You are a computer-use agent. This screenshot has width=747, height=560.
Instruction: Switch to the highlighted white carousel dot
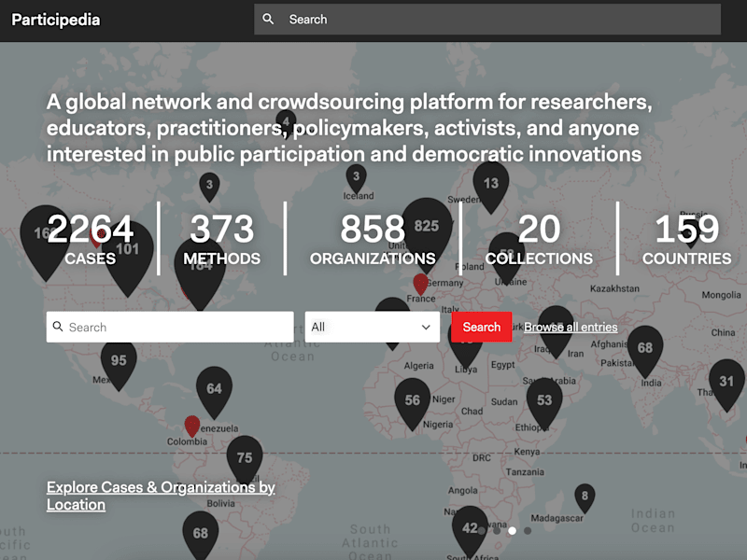(x=512, y=530)
